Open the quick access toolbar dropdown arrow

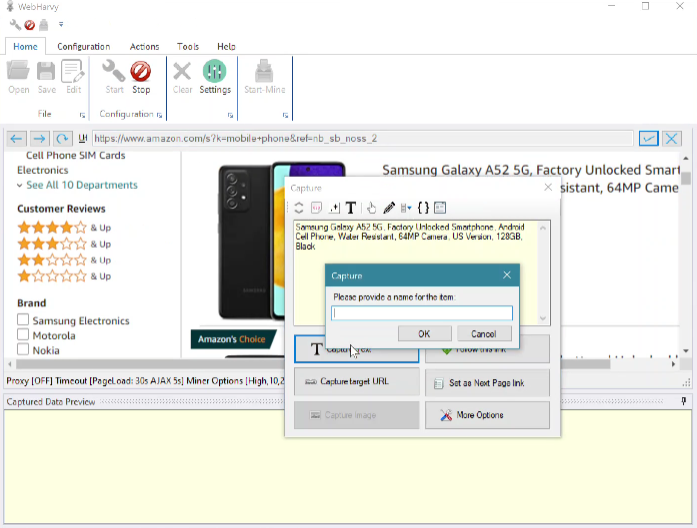click(60, 25)
